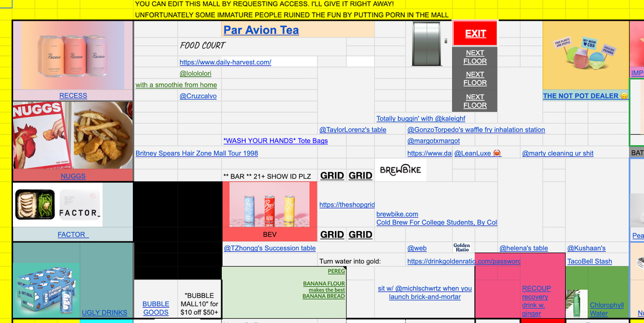644x323 pixels.
Task: Click the Ugly drinks box image
Action: 46,291
